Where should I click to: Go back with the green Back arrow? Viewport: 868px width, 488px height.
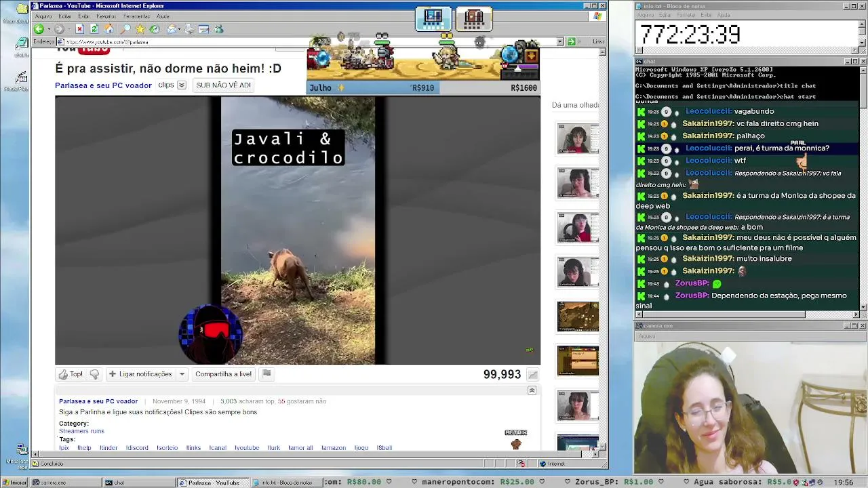[39, 29]
